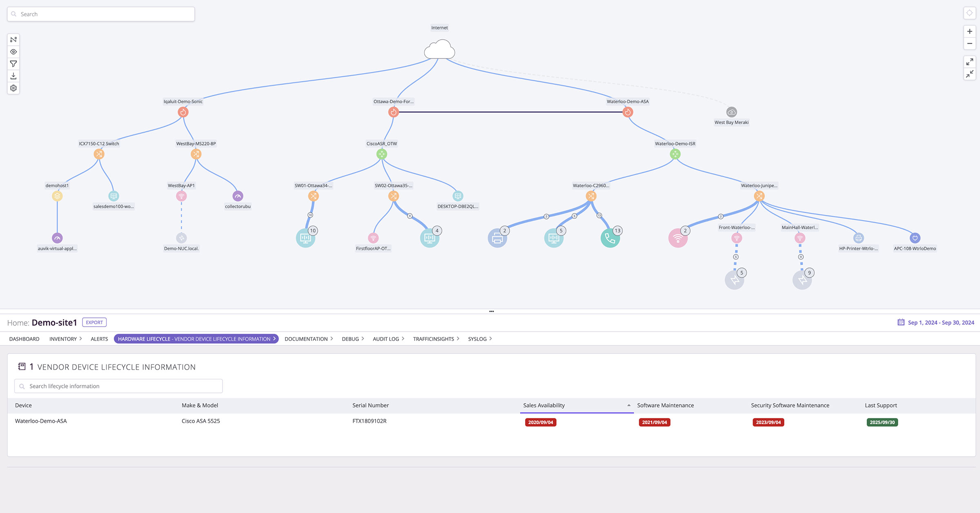Click the eye/visibility tool icon

(x=13, y=51)
